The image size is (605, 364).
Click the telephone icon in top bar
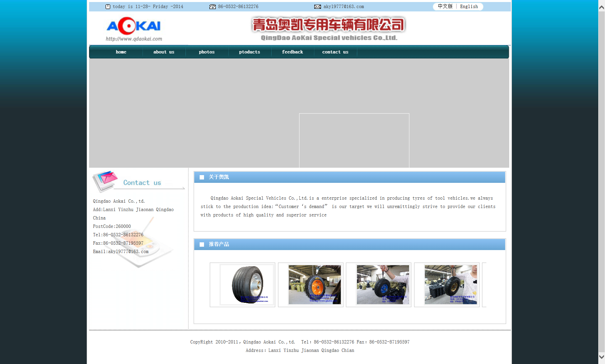point(212,7)
